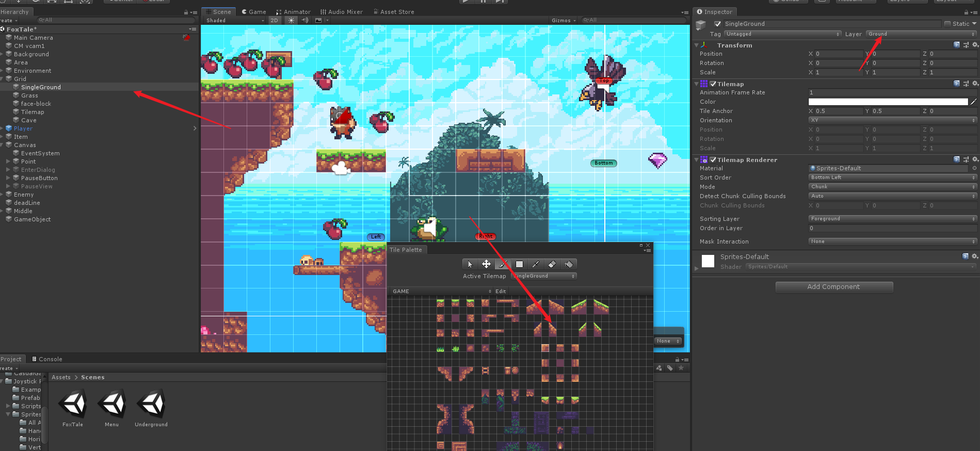Open Active Tilemap dropdown SingleGround
Viewport: 980px width, 451px height.
click(x=544, y=276)
